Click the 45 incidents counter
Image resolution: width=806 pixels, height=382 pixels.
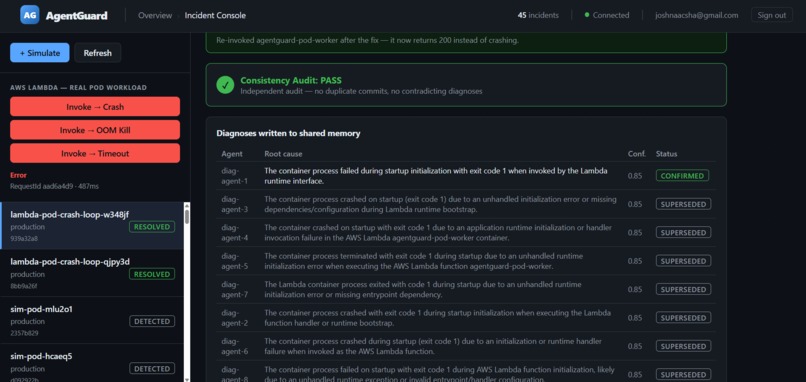[x=538, y=15]
